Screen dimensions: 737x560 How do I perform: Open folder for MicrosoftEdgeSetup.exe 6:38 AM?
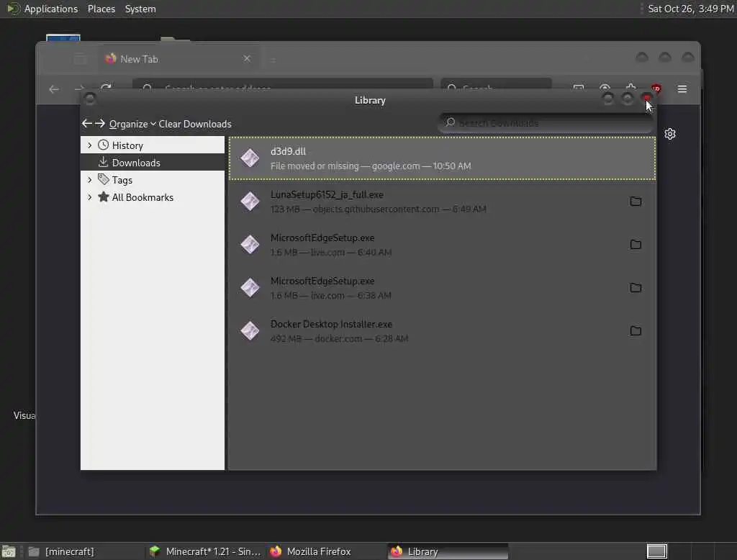(636, 288)
